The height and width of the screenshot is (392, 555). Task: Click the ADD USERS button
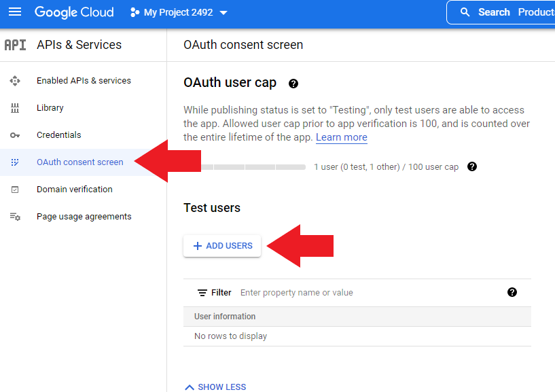point(222,246)
